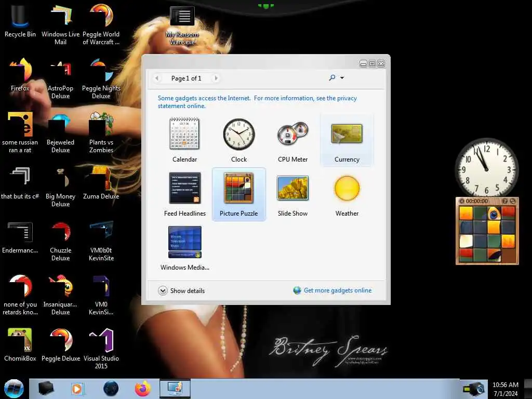The height and width of the screenshot is (399, 532).
Task: Open the gadget search dropdown arrow
Action: pos(342,78)
